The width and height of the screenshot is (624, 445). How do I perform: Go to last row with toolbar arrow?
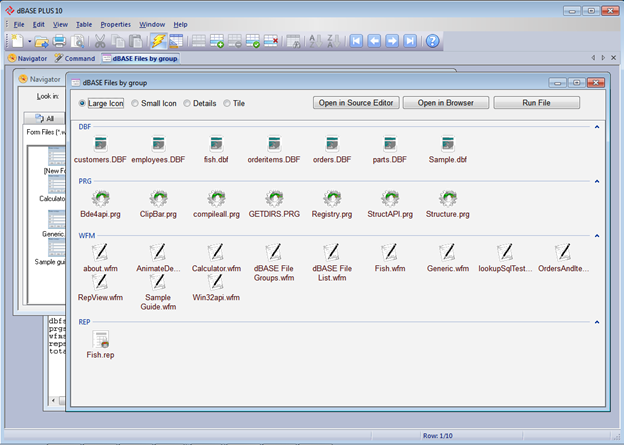pos(410,41)
